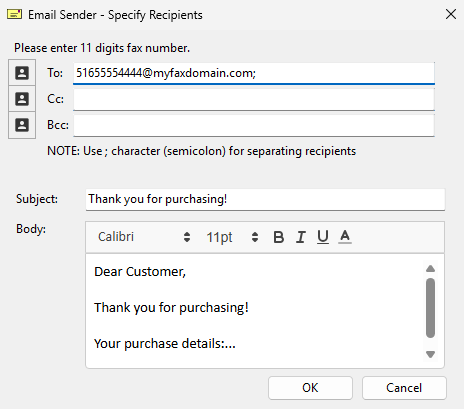Open the font color picker

pyautogui.click(x=345, y=237)
